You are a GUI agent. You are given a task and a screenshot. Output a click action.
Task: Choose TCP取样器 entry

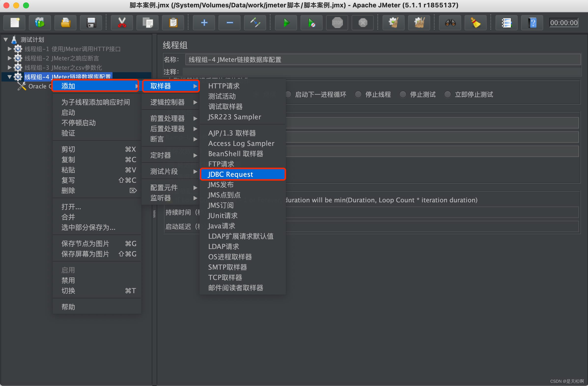click(x=243, y=277)
